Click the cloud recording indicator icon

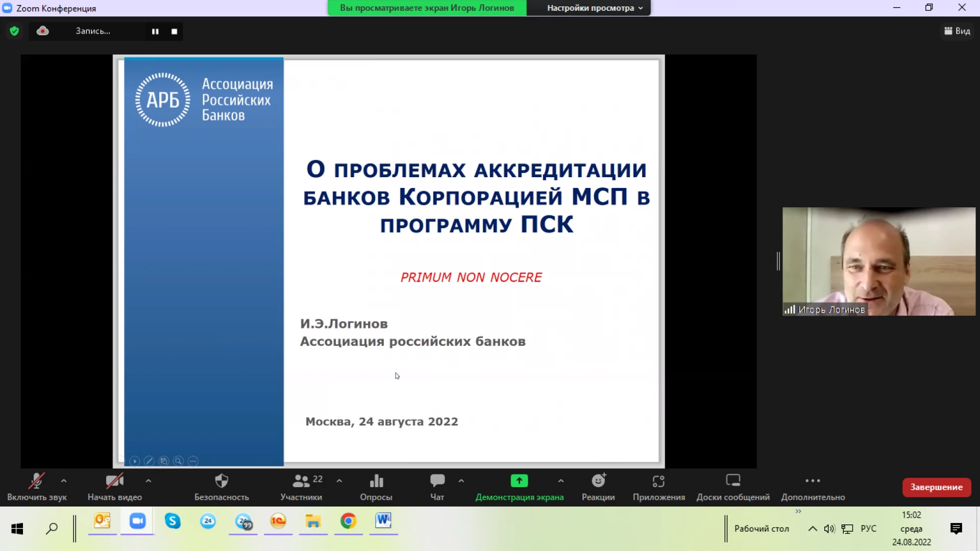[x=43, y=31]
